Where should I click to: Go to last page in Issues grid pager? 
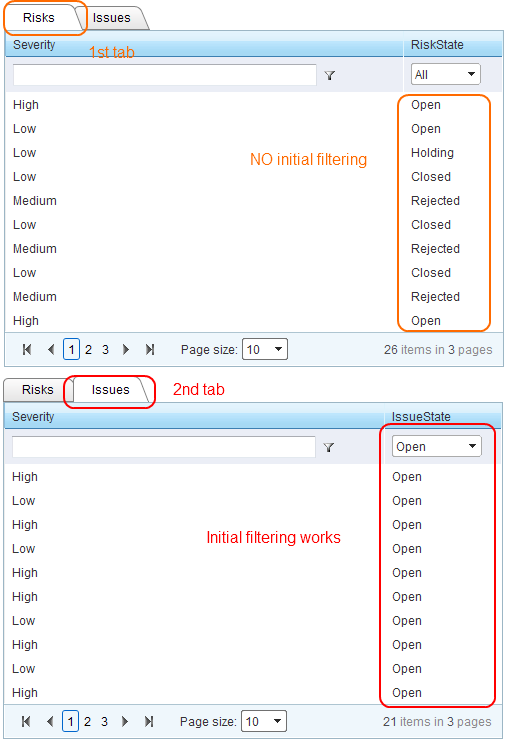(x=149, y=722)
